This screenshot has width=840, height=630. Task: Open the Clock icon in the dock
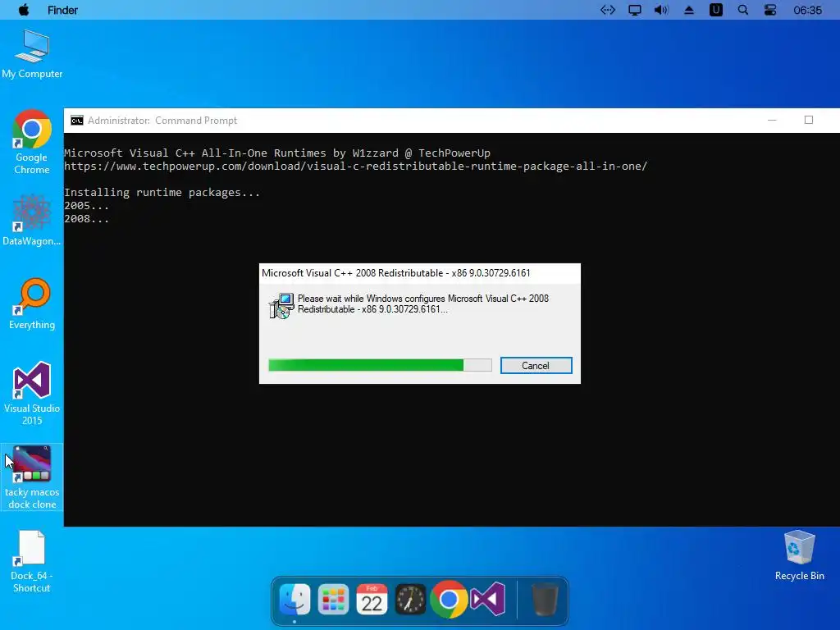coord(410,600)
